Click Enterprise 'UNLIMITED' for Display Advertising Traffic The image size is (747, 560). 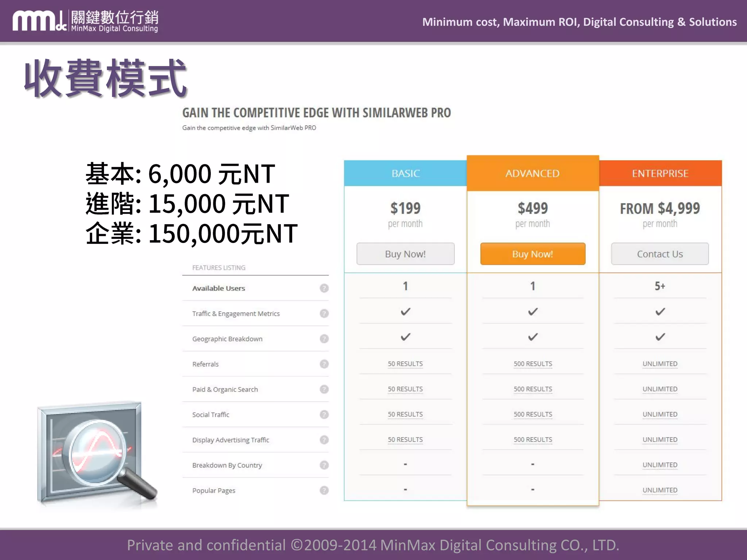click(x=660, y=440)
